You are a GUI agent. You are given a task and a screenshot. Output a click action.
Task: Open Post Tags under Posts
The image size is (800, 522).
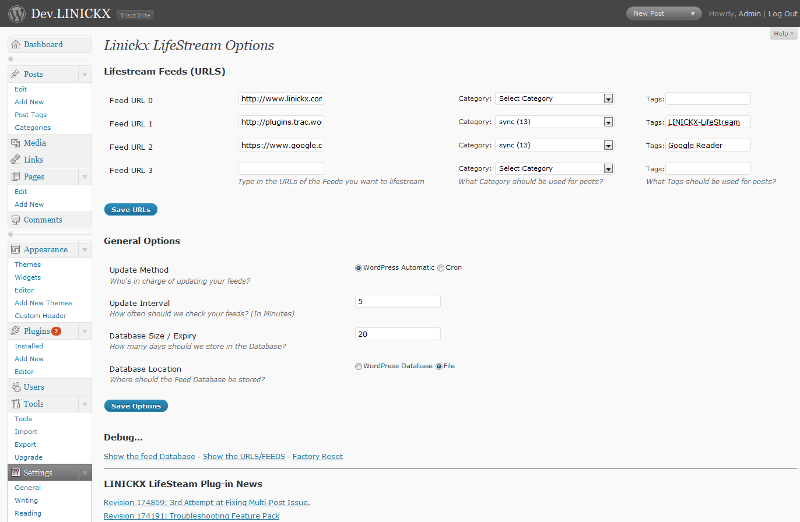tap(31, 115)
